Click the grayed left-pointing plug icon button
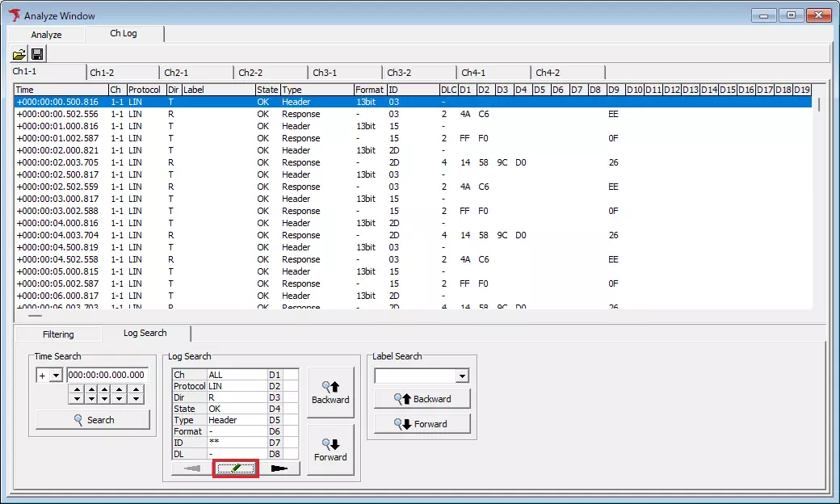The width and height of the screenshot is (840, 504). point(191,468)
